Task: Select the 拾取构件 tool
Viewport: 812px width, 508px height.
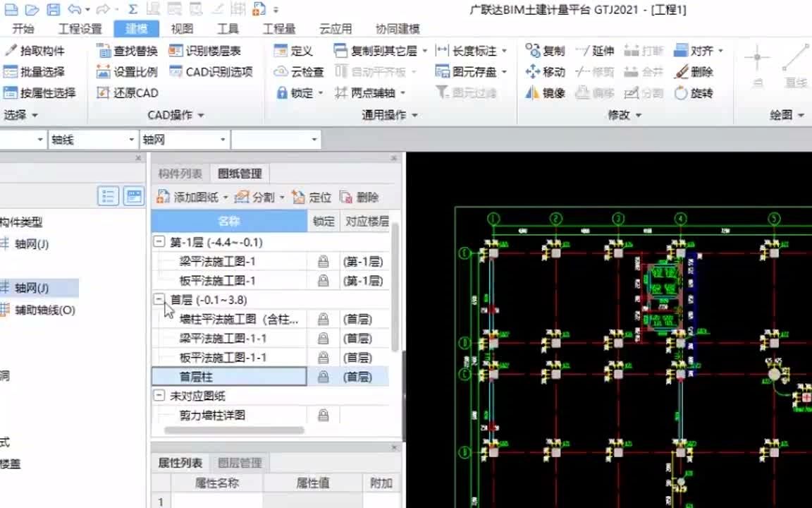Action: 34,50
